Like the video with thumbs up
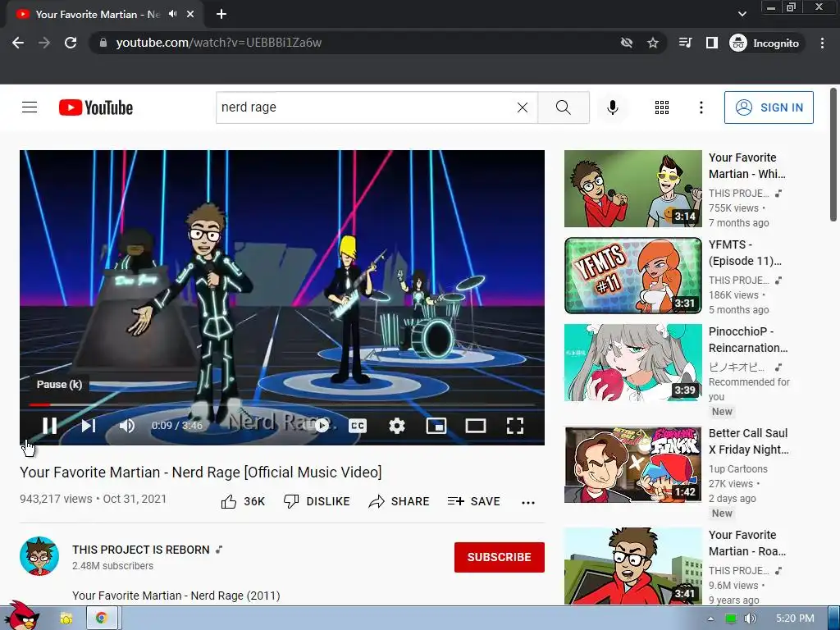Viewport: 840px width, 630px height. 243,501
